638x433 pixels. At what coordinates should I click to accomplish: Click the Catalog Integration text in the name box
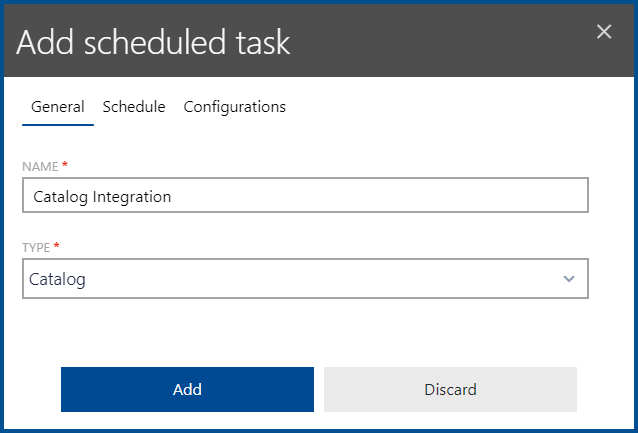point(101,197)
